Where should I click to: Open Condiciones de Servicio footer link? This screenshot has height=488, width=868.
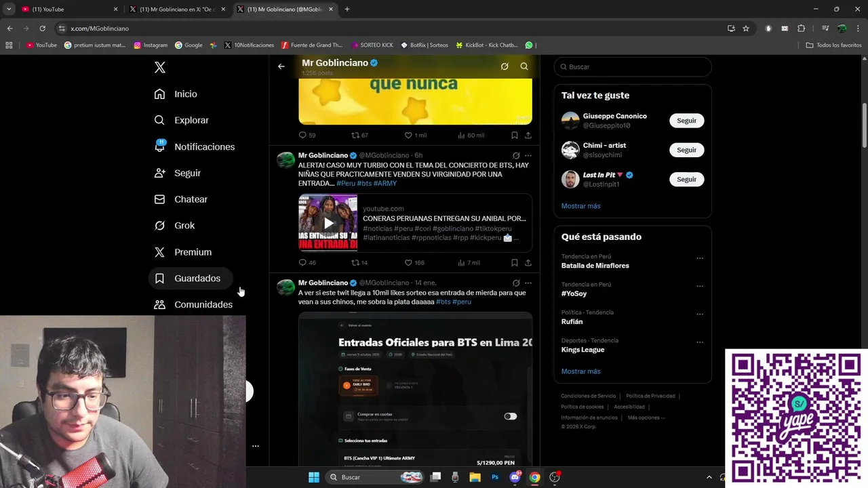tap(588, 396)
